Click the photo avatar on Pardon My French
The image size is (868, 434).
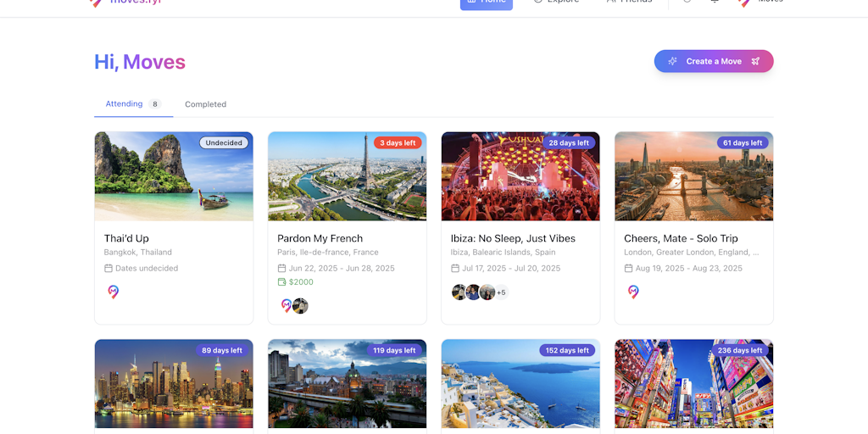(x=300, y=305)
